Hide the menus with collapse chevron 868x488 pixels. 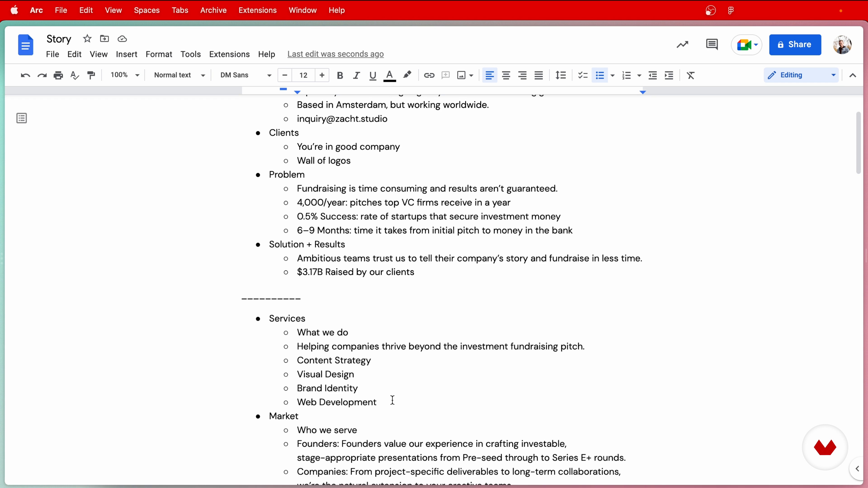pyautogui.click(x=853, y=75)
